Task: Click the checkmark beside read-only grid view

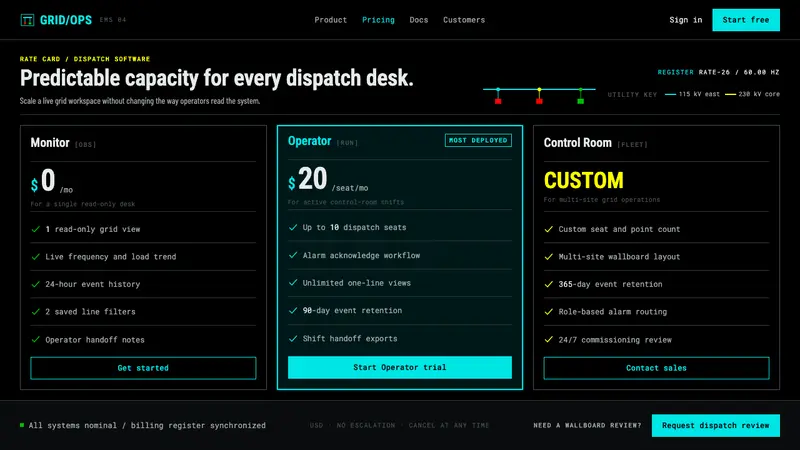Action: pos(36,229)
